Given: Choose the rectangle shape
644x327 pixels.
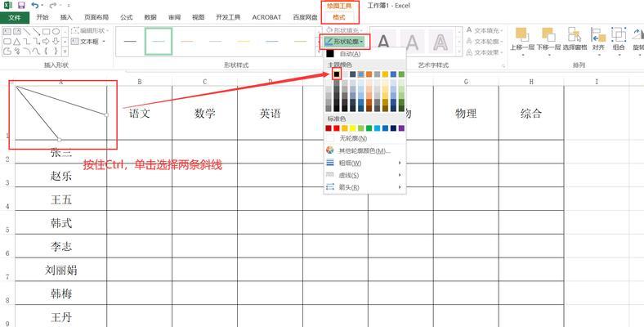Looking at the screenshot, I should (x=47, y=32).
